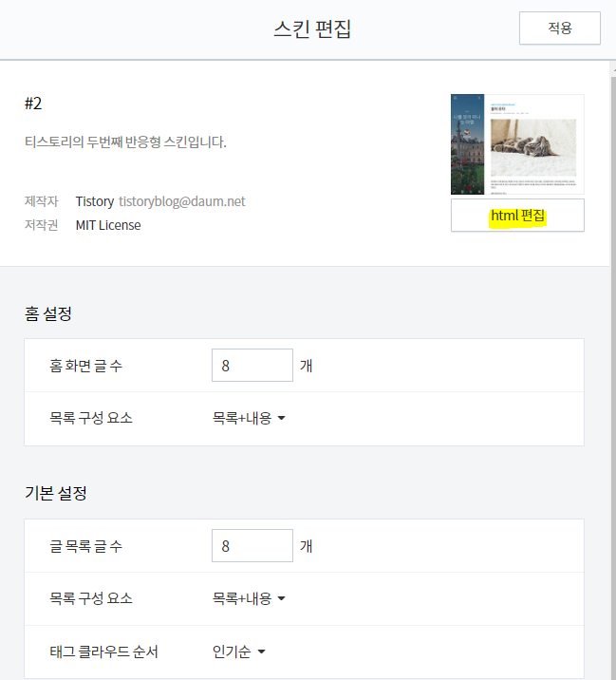Click the 홈 설정 section heading
This screenshot has height=680, width=616.
coord(48,313)
